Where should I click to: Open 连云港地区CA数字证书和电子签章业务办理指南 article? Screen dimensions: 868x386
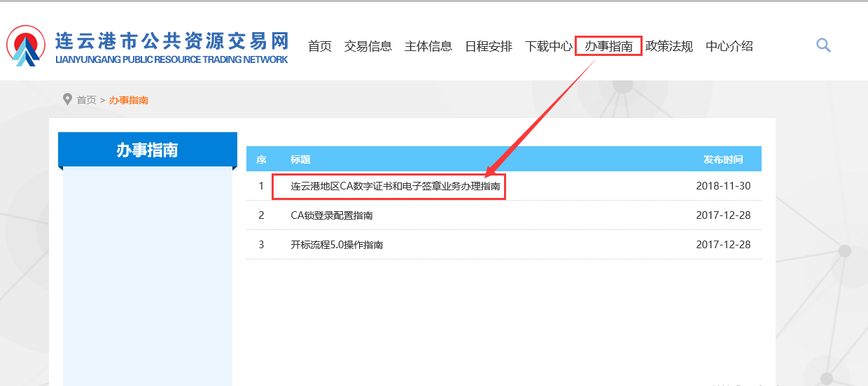point(395,187)
